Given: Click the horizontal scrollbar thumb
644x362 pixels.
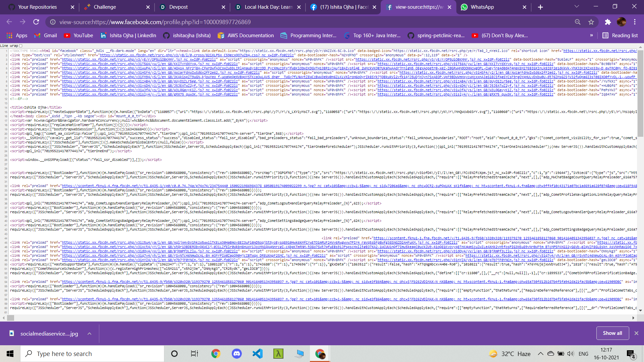Looking at the screenshot, I should coord(11,317).
